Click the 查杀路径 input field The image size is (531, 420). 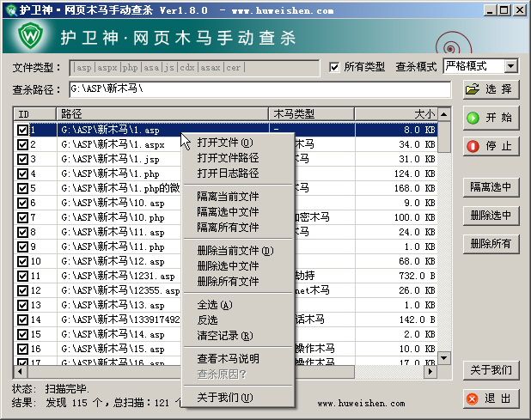pos(260,89)
